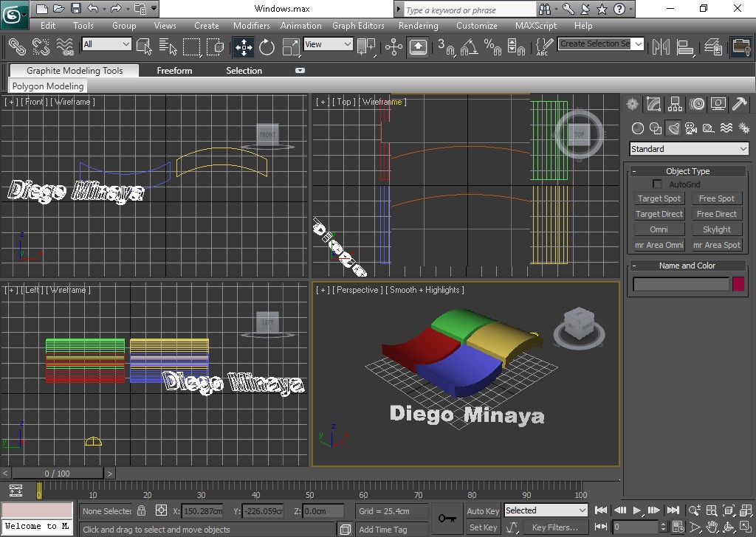Open the Display command panel tab
The image size is (756, 537).
[x=718, y=103]
